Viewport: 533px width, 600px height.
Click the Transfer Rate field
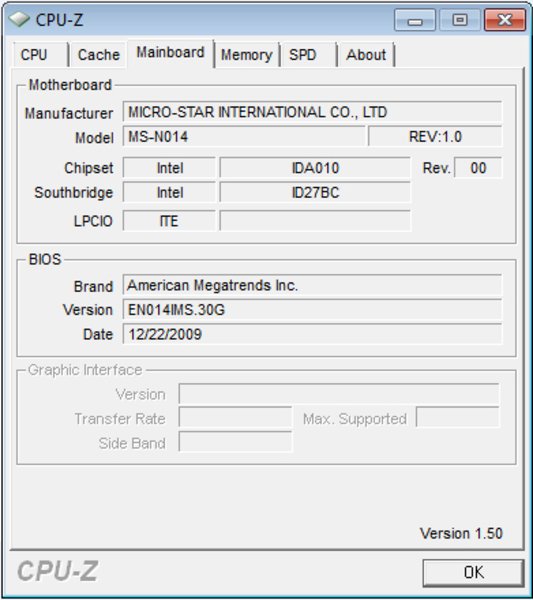pos(235,417)
